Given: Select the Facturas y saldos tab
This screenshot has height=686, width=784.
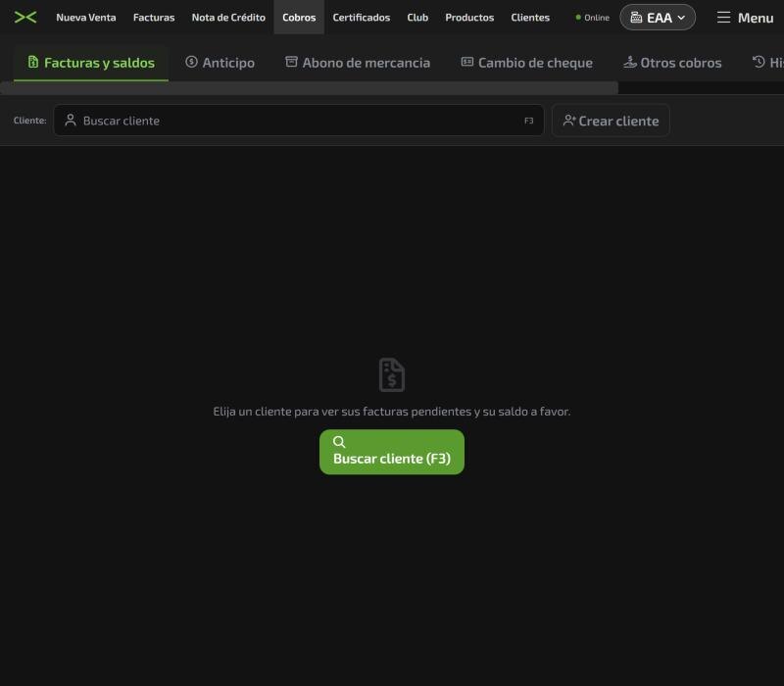Looking at the screenshot, I should click(91, 63).
